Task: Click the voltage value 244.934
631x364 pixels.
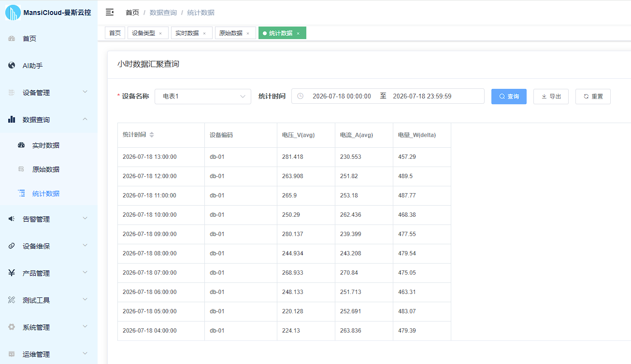Action: (293, 253)
